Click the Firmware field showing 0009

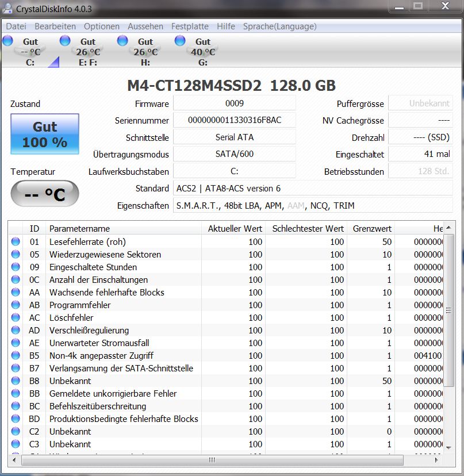point(235,103)
